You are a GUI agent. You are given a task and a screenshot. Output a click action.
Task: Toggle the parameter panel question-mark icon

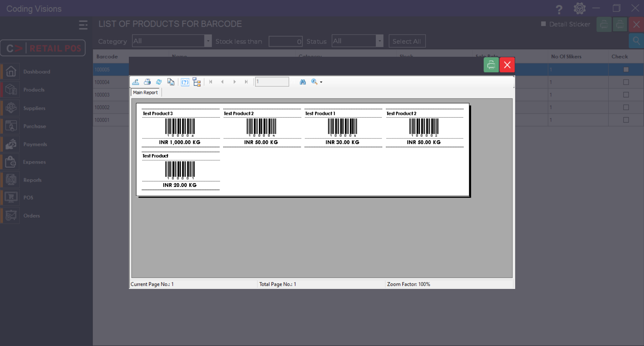[185, 82]
